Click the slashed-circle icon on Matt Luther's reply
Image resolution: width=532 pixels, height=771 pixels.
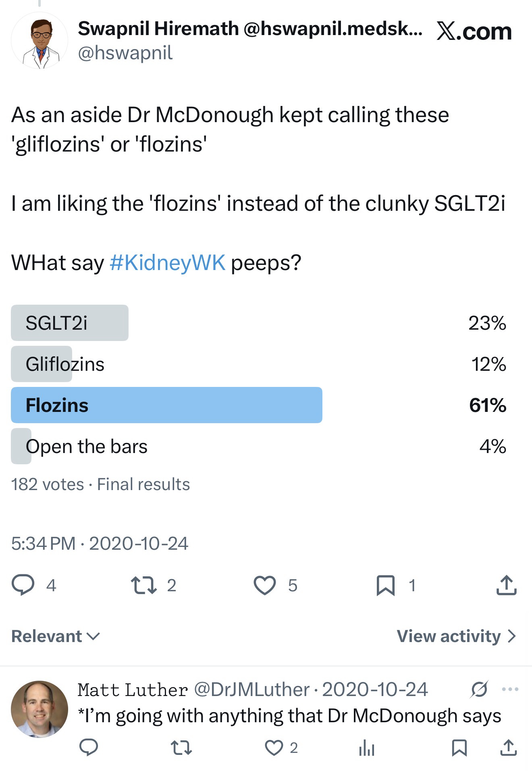click(x=479, y=689)
